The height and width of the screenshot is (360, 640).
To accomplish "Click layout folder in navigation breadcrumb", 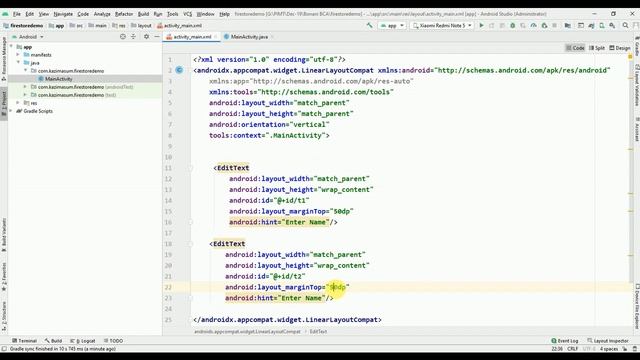I will (x=141, y=25).
